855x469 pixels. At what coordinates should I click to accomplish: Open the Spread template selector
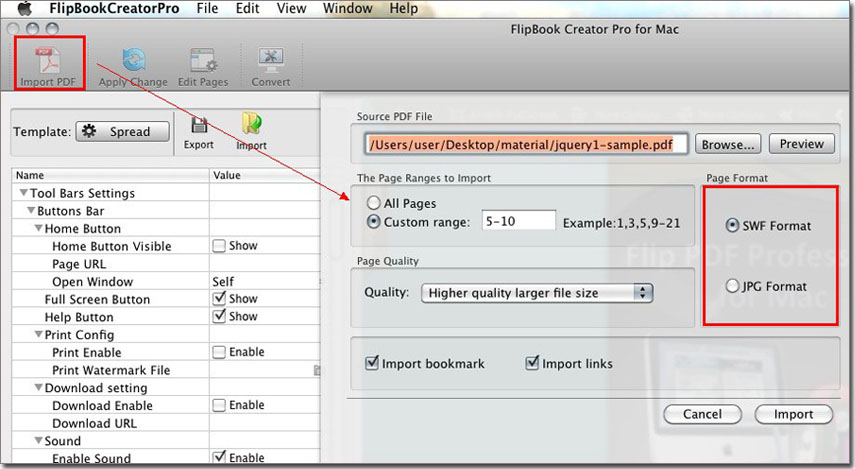(x=123, y=131)
